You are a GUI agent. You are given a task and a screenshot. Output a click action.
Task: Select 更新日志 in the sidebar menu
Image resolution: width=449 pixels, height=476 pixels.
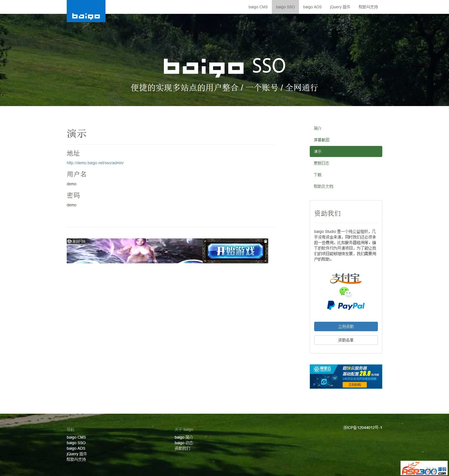tap(346, 163)
